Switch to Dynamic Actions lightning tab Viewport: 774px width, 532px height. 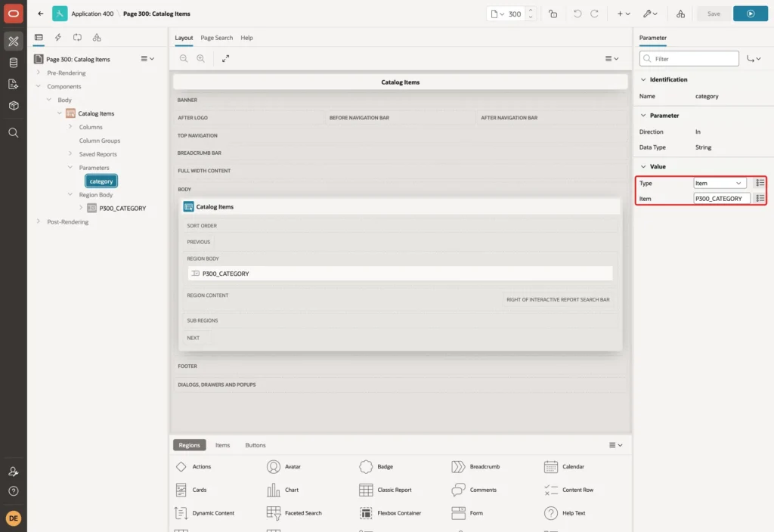pos(57,38)
